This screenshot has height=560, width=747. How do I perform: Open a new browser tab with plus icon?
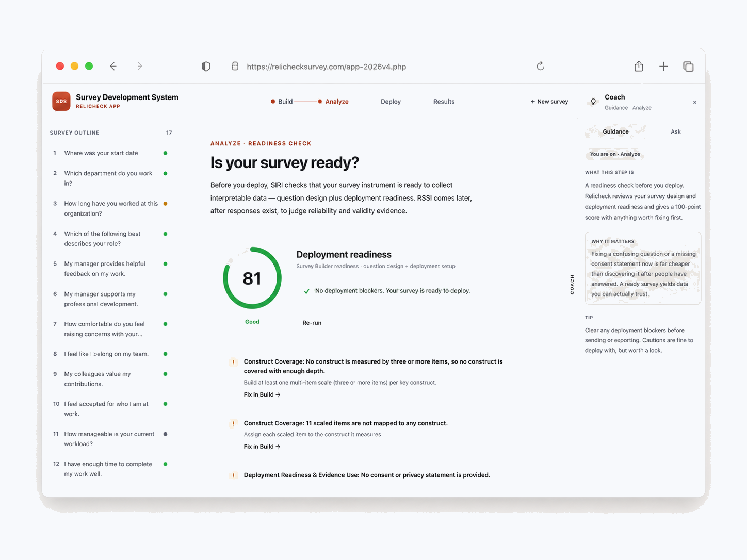(663, 66)
